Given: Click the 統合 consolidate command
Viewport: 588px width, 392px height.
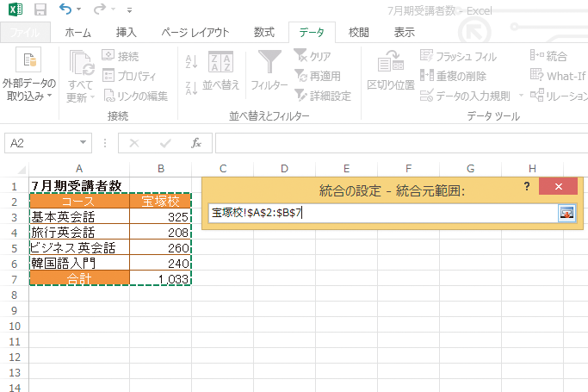Looking at the screenshot, I should [548, 56].
